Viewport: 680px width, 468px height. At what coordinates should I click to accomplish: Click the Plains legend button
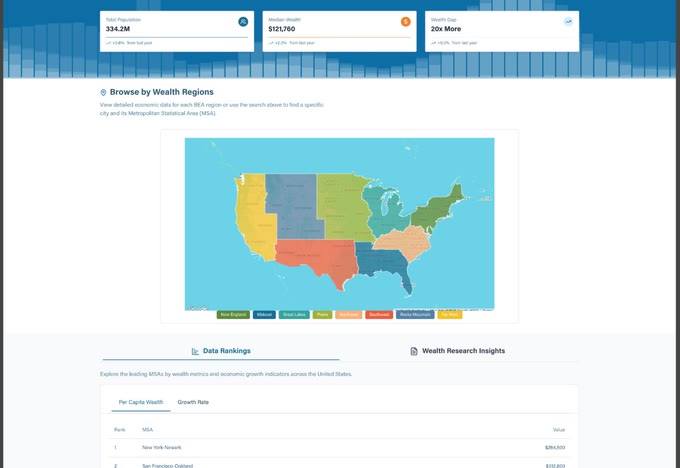tap(322, 314)
